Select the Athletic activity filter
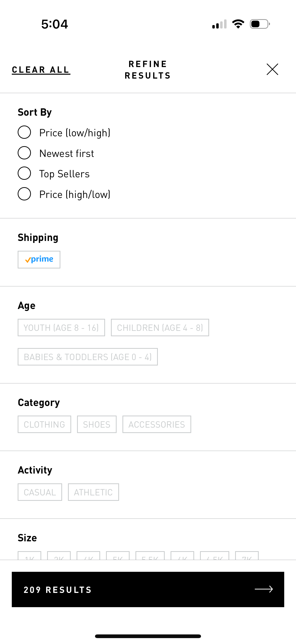The height and width of the screenshot is (644, 296). tap(93, 492)
